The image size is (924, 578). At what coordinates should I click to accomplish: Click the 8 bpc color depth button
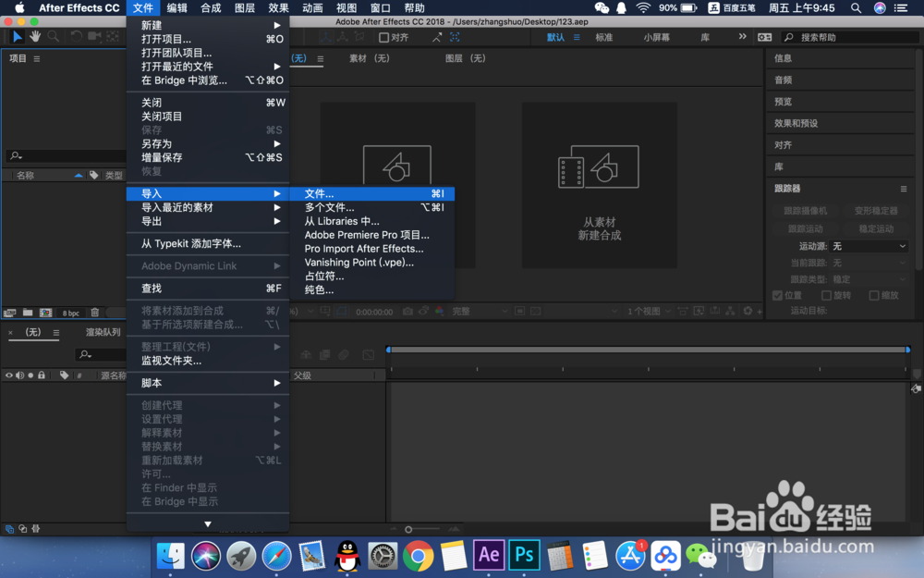click(x=71, y=314)
